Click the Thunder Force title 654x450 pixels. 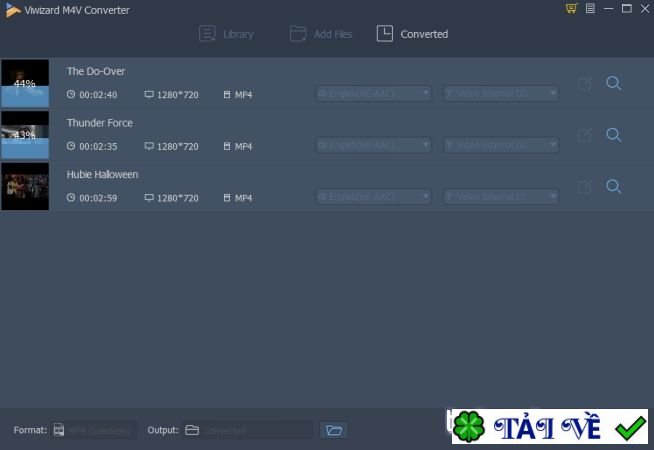100,123
